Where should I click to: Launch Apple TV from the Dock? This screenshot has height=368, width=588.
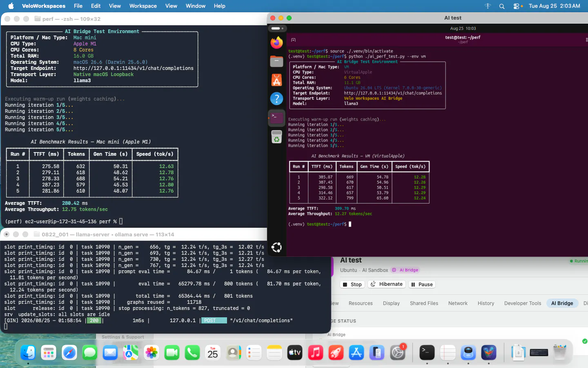click(x=295, y=352)
